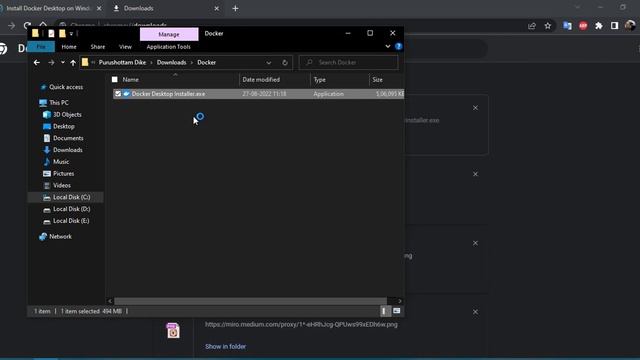Search Docker folder input field
The width and height of the screenshot is (640, 360).
point(349,62)
